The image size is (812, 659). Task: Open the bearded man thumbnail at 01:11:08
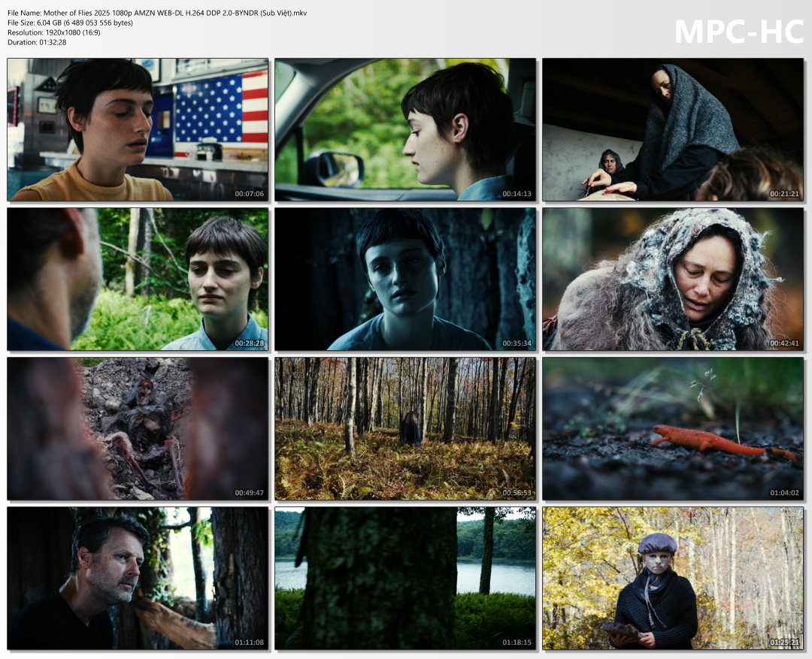coord(138,579)
